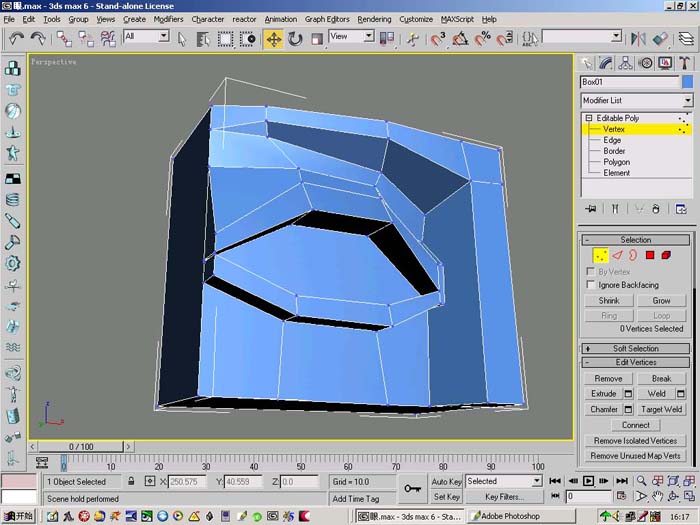Open the selection filter All dropdown
Screen dimensions: 700x525
[146, 36]
